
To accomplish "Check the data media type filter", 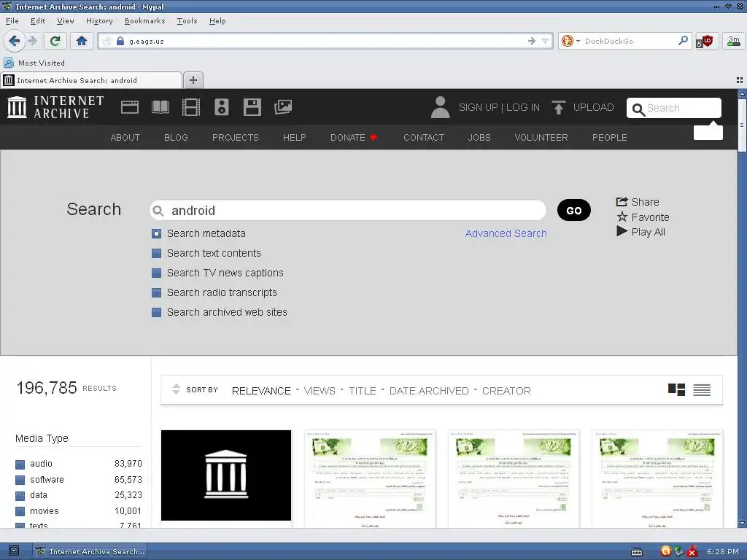I will click(20, 496).
